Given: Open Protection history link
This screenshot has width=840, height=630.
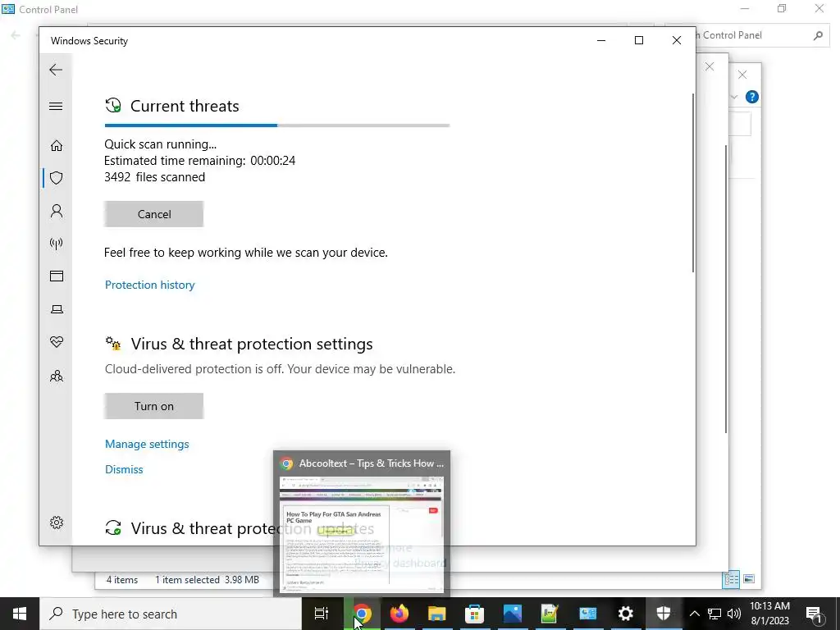Looking at the screenshot, I should pyautogui.click(x=149, y=285).
